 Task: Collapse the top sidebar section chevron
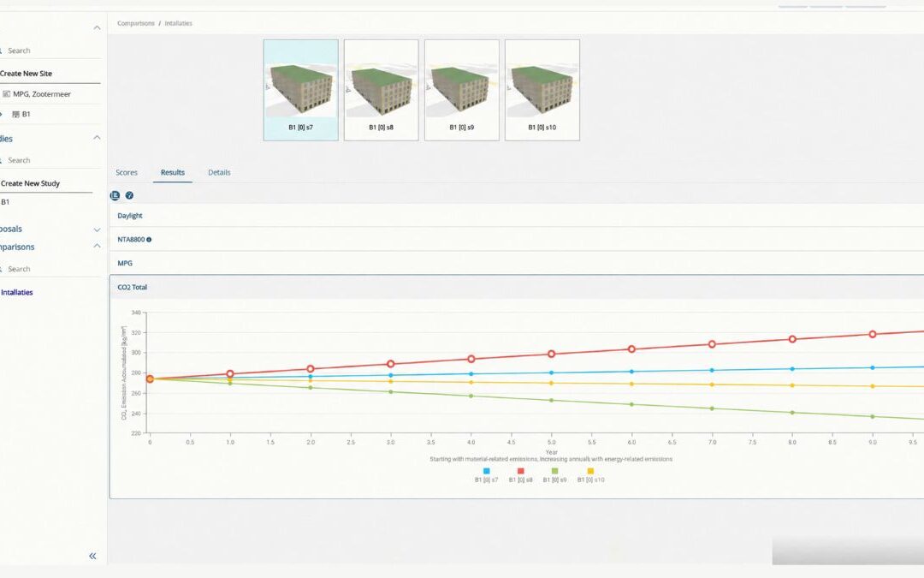click(97, 27)
